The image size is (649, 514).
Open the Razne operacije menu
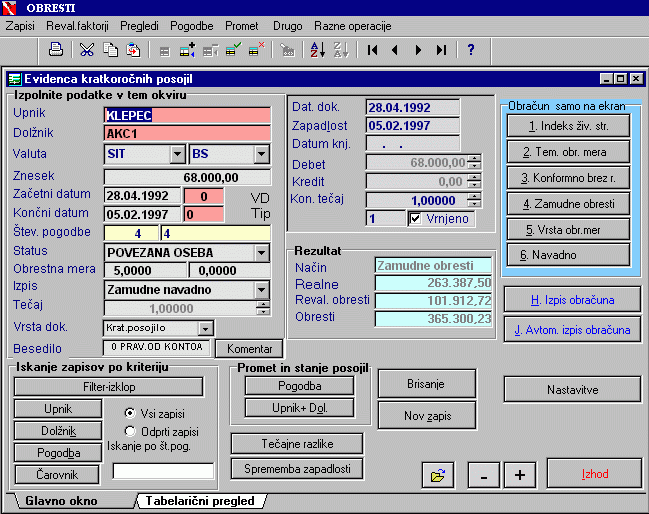coord(353,26)
